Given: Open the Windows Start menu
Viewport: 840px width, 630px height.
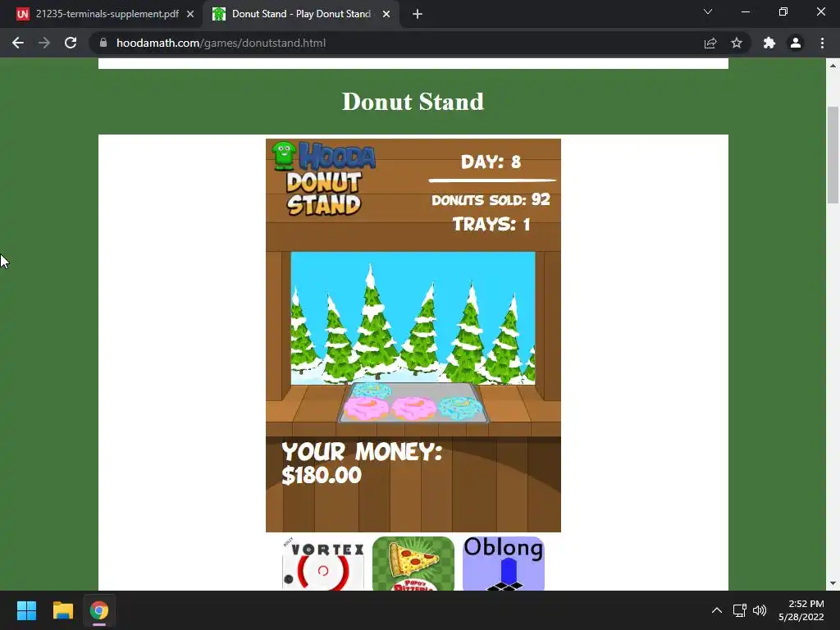Looking at the screenshot, I should 26,610.
